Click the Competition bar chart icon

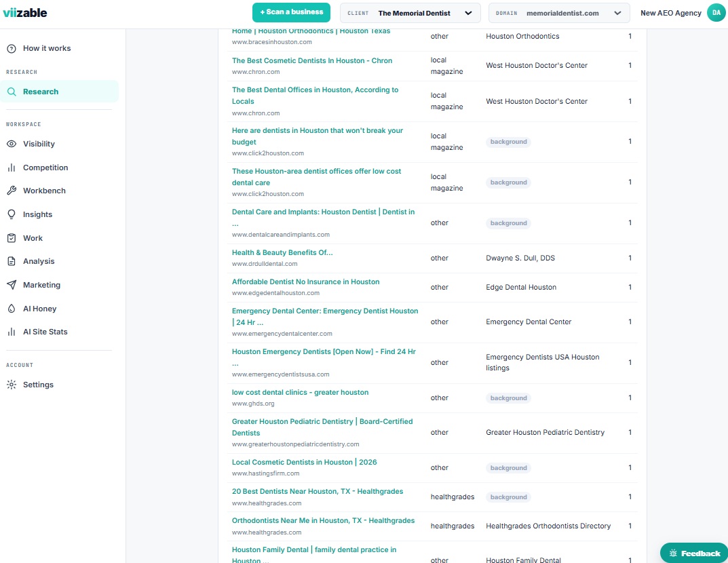(x=12, y=168)
